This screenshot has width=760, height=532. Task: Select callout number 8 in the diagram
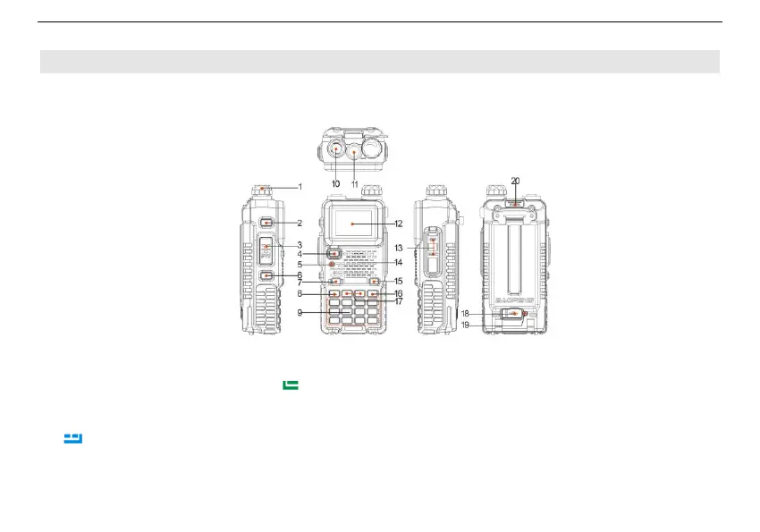click(x=300, y=293)
